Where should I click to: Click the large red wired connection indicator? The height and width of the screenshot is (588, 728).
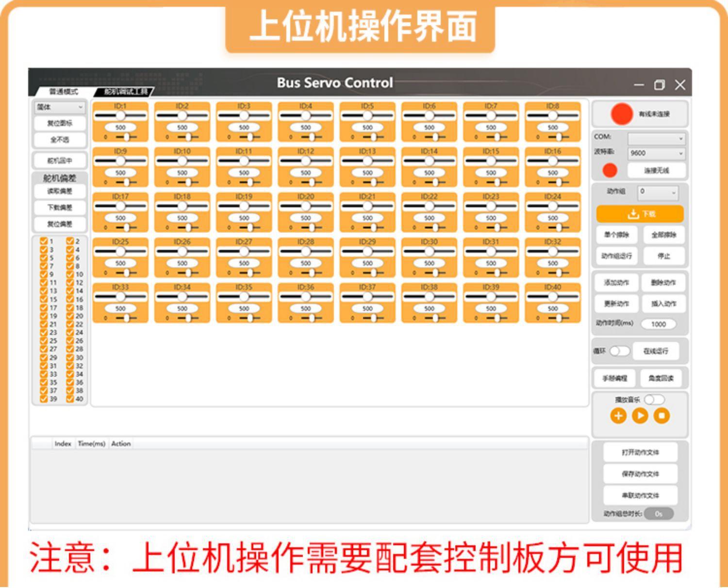click(622, 114)
